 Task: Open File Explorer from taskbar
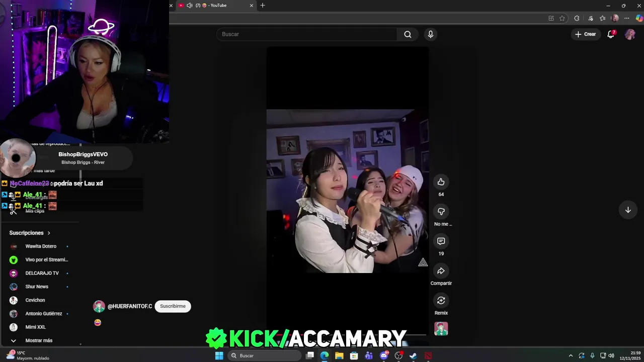[339, 355]
